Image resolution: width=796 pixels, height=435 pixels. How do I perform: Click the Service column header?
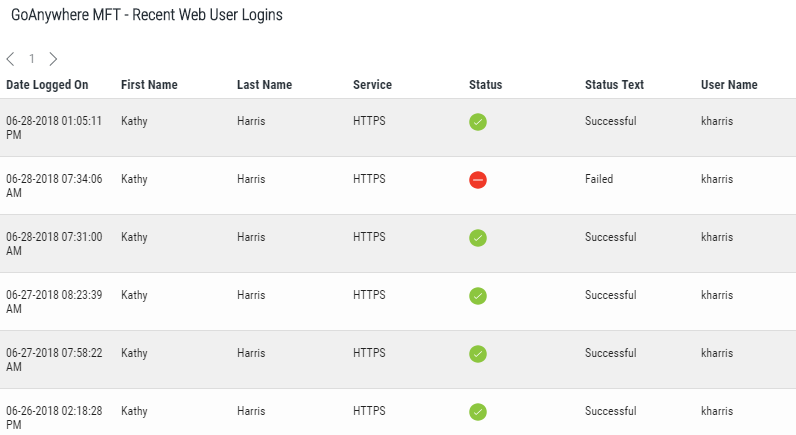372,85
